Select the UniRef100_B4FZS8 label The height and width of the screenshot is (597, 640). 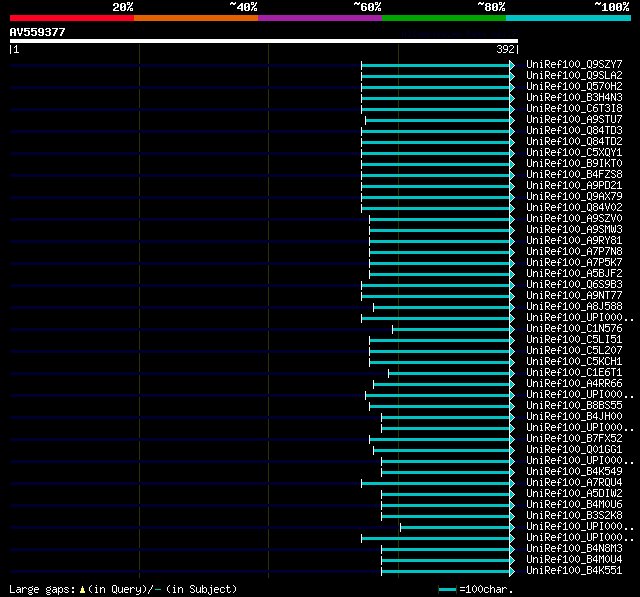click(574, 175)
